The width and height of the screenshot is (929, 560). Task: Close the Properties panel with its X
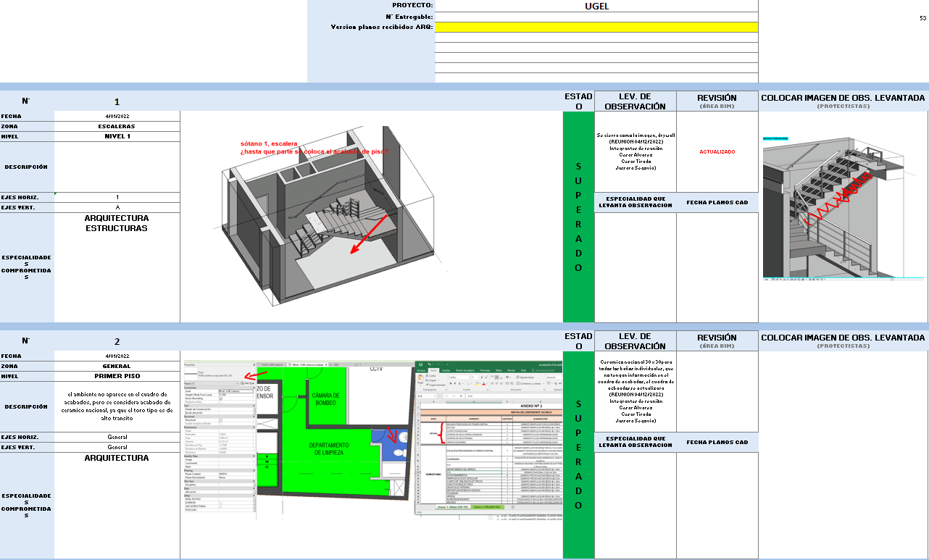(253, 364)
